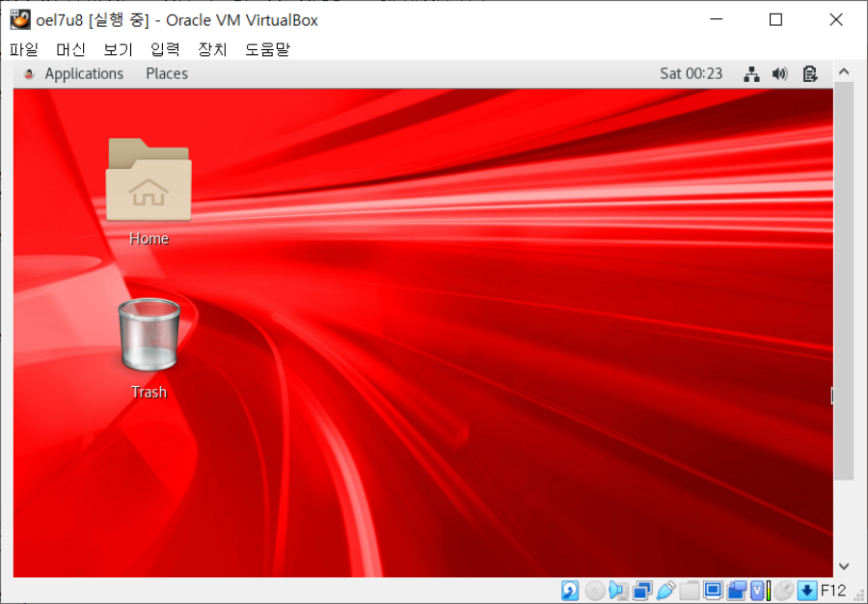Click the scroll down arrow of vertical scrollbar
The width and height of the screenshot is (868, 604).
click(x=844, y=565)
